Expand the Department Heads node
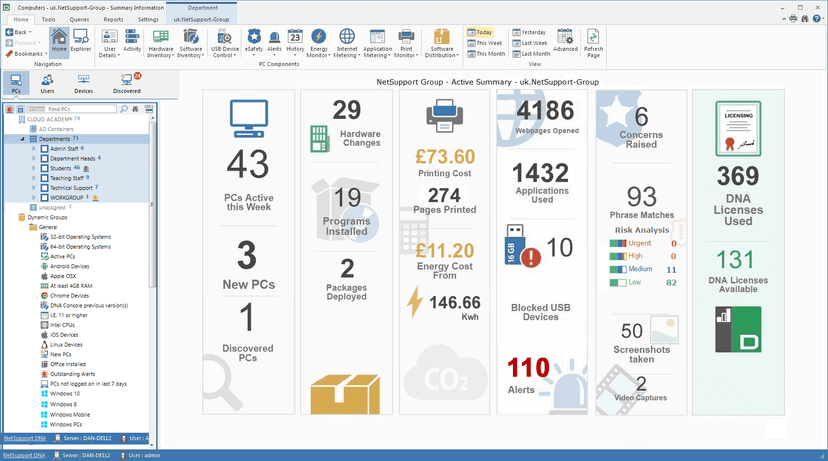828x461 pixels. click(34, 158)
